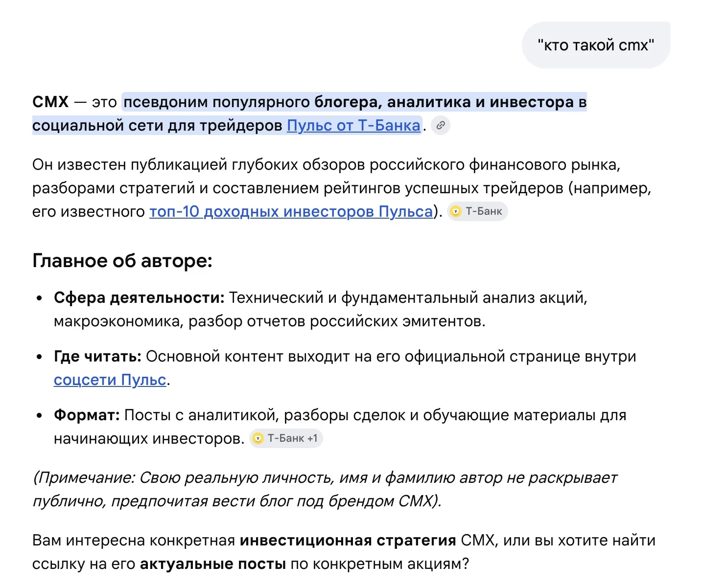This screenshot has height=588, width=704.
Task: Click the bold label "Где читать:"
Action: [x=97, y=357]
